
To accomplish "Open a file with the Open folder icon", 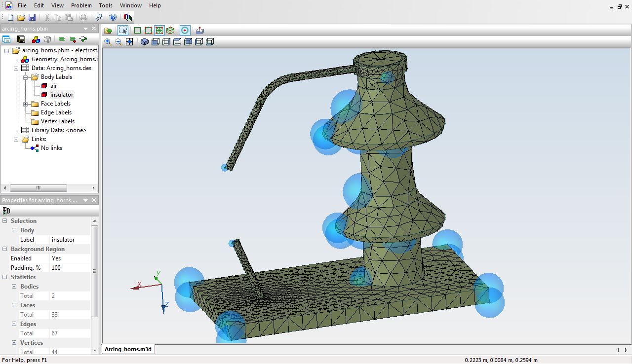I will [x=21, y=17].
